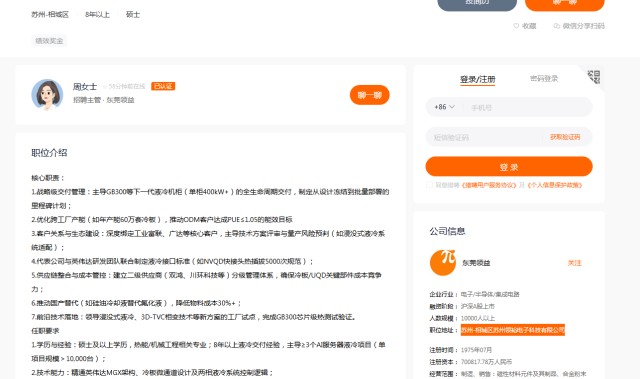The image size is (640, 379).
Task: Focus the 手机号 phone number field
Action: (x=528, y=107)
